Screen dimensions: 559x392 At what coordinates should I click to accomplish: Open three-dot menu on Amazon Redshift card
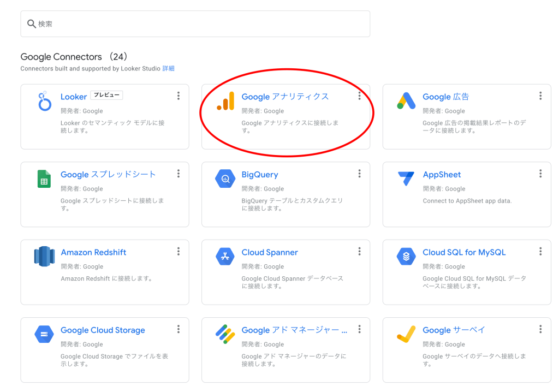click(x=179, y=252)
